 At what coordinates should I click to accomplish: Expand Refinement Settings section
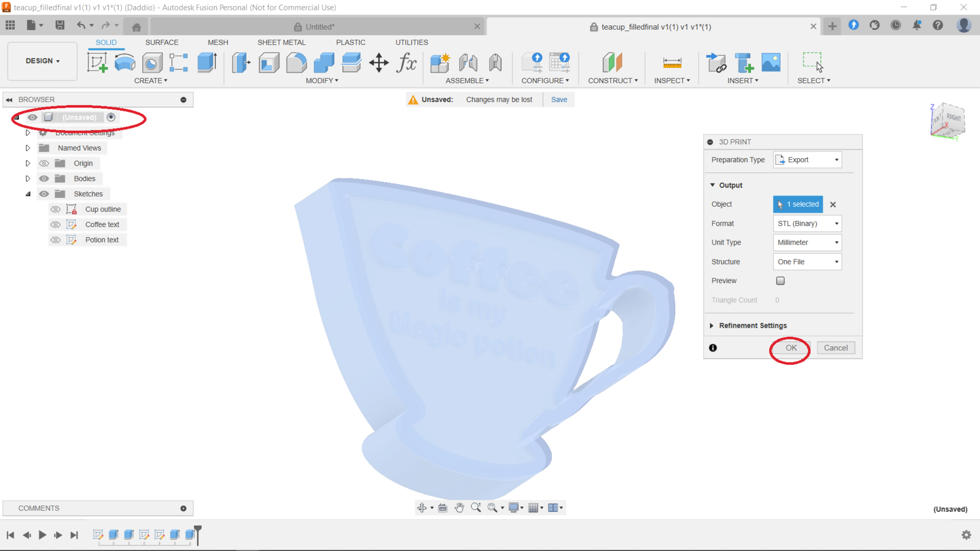click(x=712, y=326)
